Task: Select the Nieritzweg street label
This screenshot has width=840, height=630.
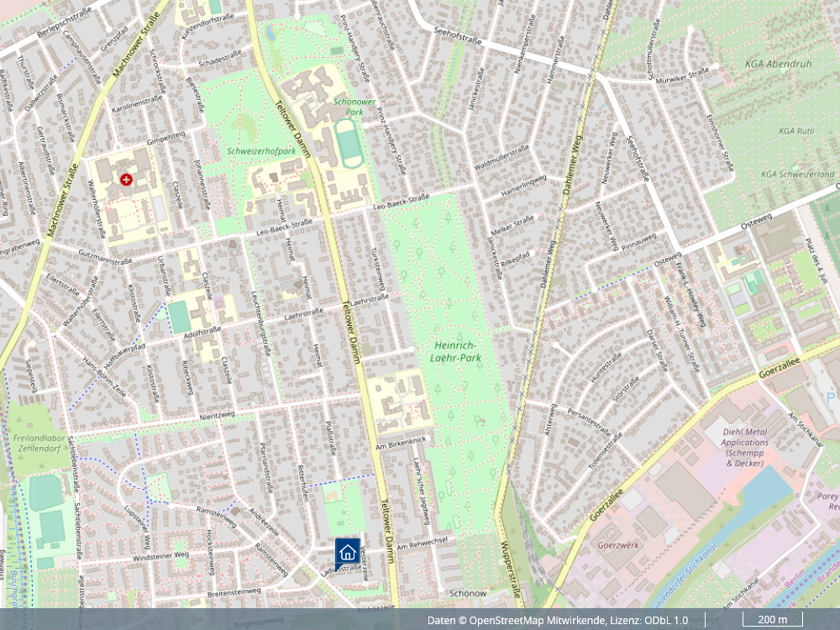Action: (218, 414)
